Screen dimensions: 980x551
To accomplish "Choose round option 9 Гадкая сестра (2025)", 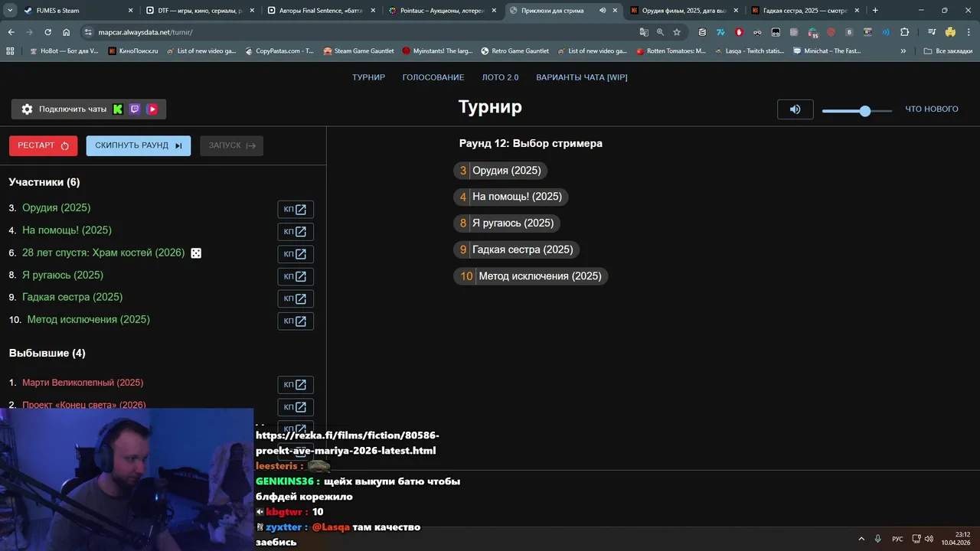I will [517, 249].
